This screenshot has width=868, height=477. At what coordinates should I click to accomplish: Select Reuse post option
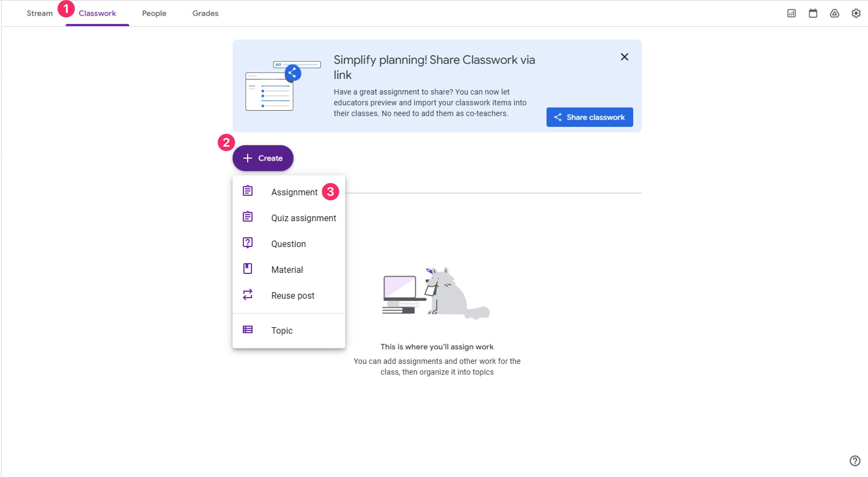coord(288,295)
